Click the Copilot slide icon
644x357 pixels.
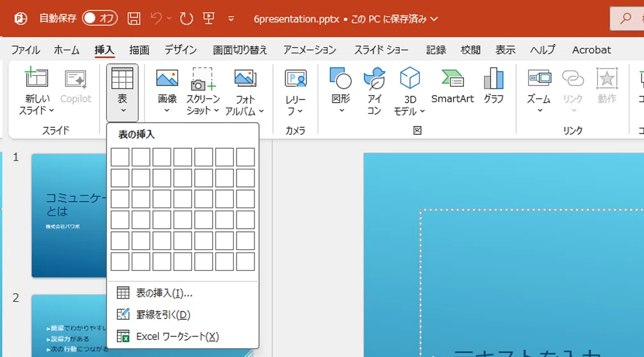click(76, 79)
